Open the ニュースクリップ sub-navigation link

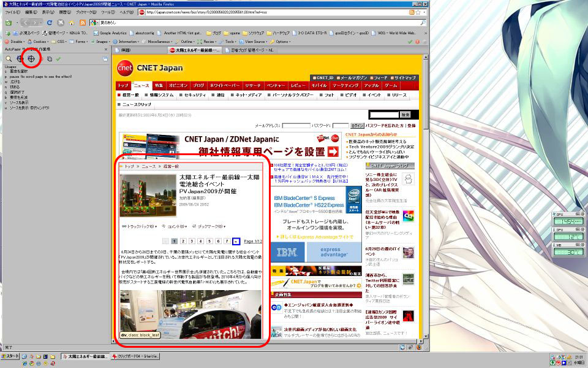[137, 104]
